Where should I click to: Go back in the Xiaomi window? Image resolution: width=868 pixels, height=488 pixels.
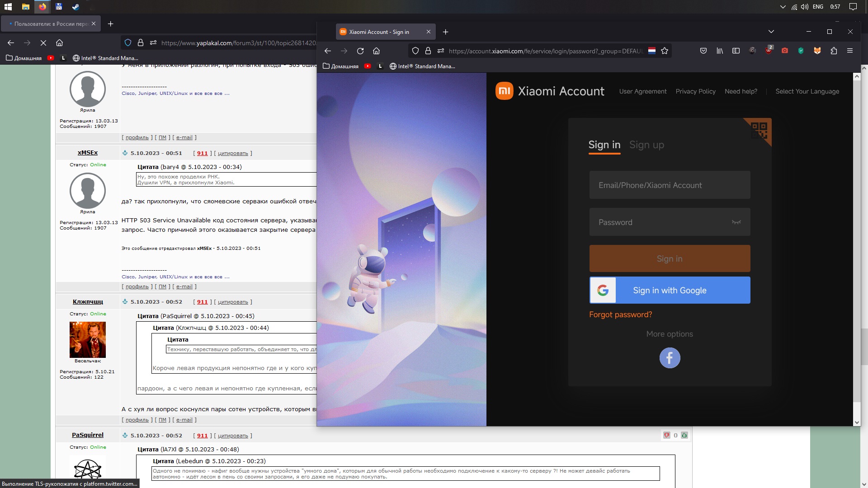(328, 51)
